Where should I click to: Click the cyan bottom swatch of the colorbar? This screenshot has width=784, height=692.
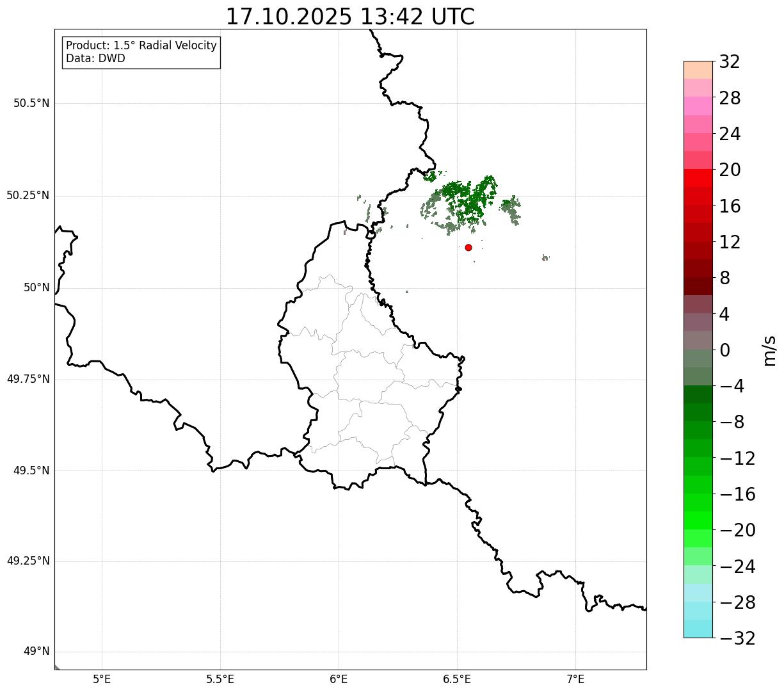point(698,629)
